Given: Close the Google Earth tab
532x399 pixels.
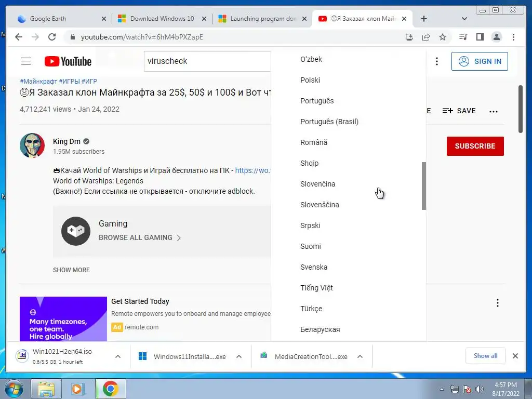Looking at the screenshot, I should (x=104, y=19).
